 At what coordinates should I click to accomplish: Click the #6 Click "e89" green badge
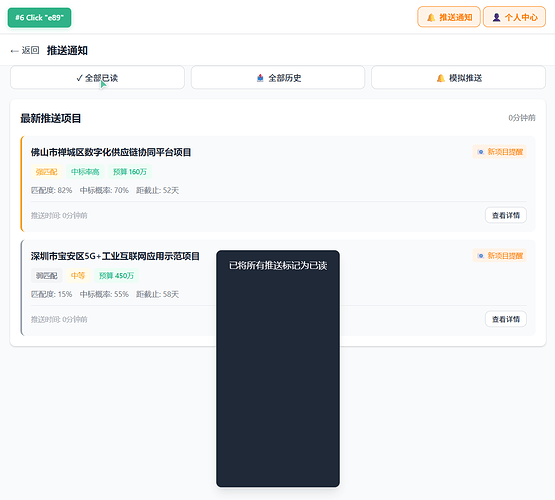(39, 17)
